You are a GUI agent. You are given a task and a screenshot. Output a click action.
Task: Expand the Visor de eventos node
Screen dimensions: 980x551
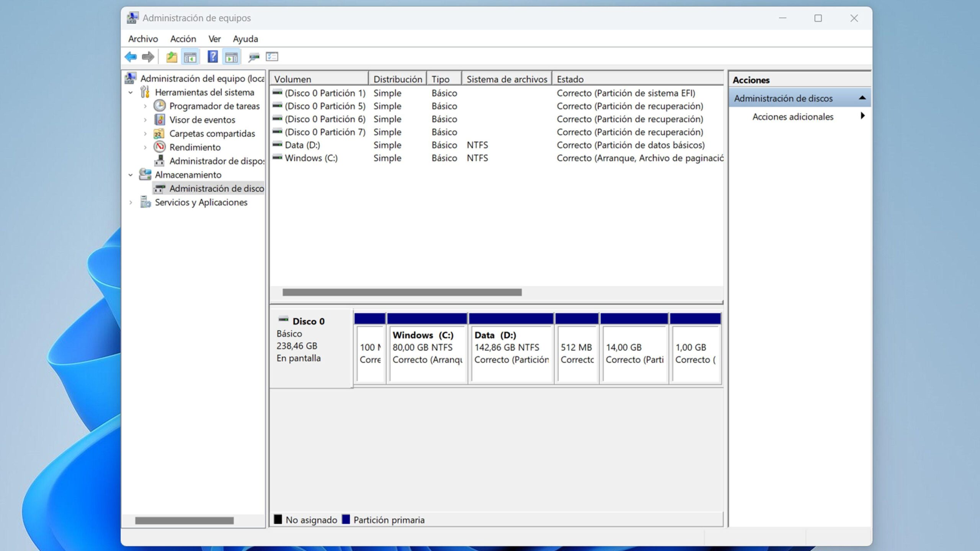(145, 120)
